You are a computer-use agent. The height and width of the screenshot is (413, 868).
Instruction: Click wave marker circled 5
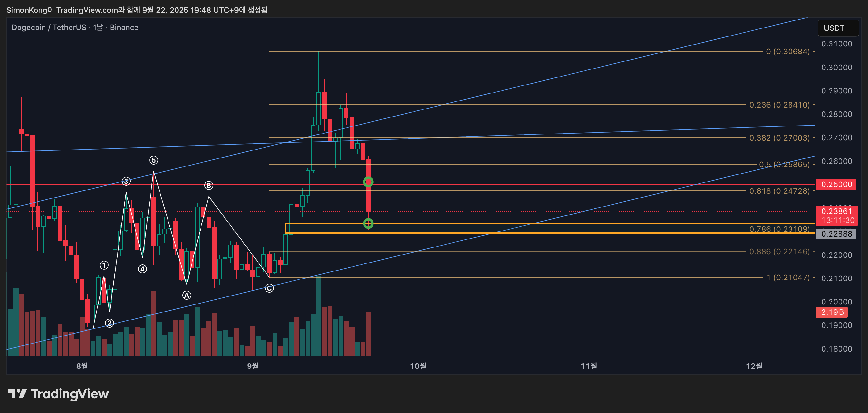tap(154, 160)
